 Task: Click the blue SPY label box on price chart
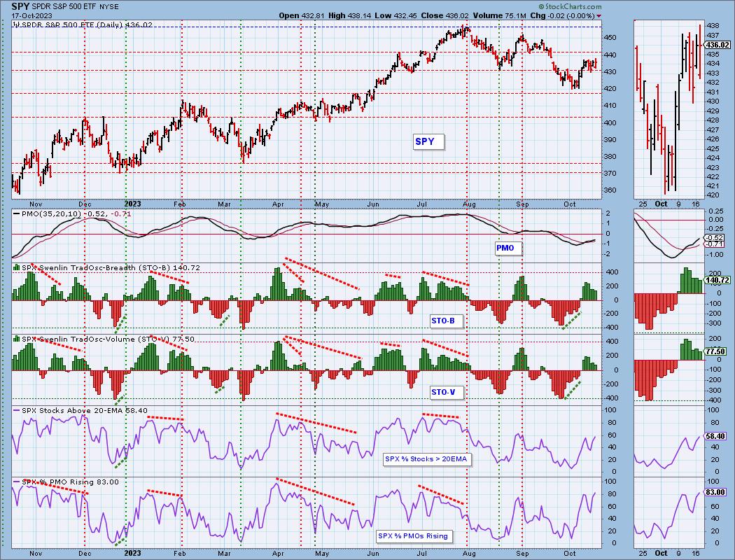tap(428, 141)
